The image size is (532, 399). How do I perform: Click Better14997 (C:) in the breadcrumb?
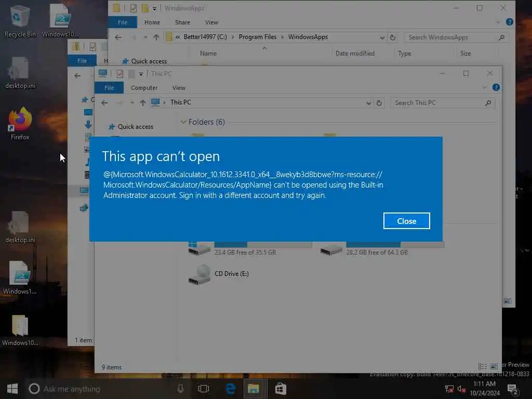click(205, 37)
